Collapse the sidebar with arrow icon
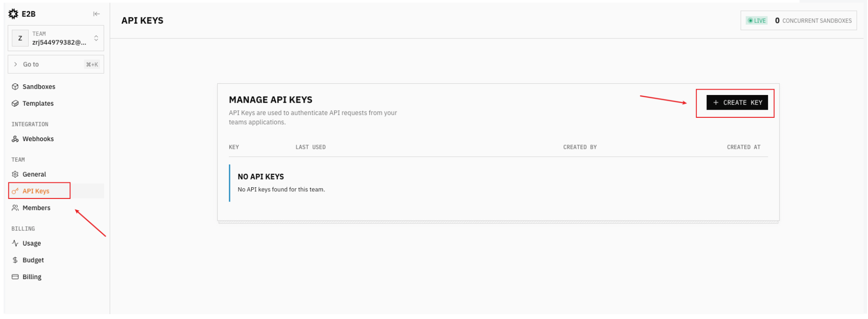 point(96,14)
